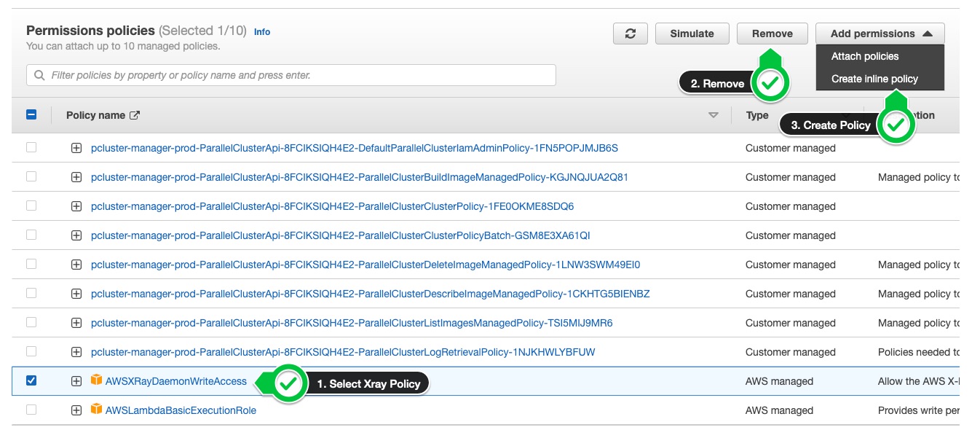
Task: Refresh the permissions policies list
Action: click(630, 33)
